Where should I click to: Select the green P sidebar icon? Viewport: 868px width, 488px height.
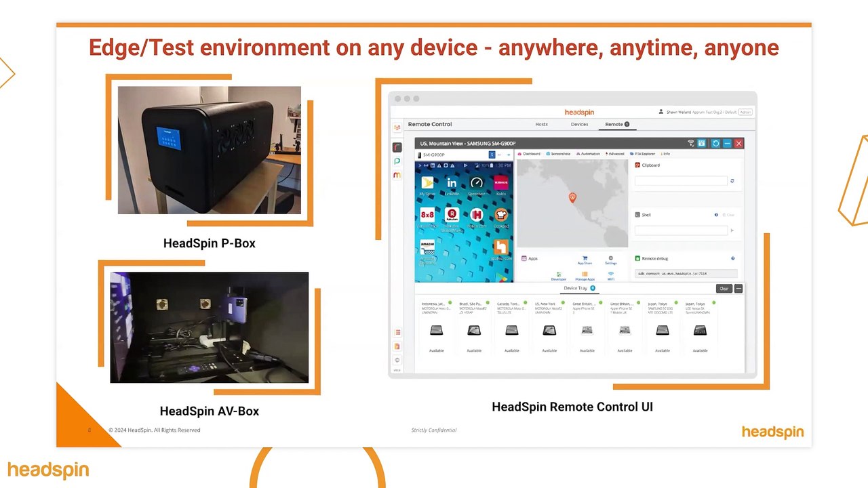tap(397, 161)
